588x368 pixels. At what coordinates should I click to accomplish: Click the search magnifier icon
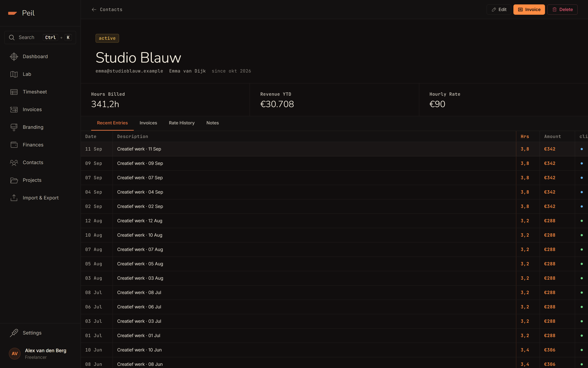click(12, 38)
